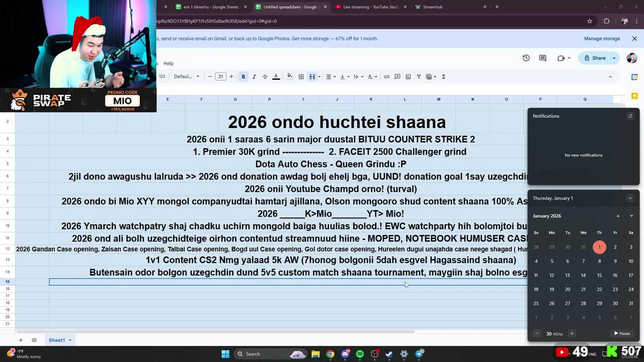The width and height of the screenshot is (644, 362).
Task: Open the Functions sigma menu
Action: click(443, 76)
